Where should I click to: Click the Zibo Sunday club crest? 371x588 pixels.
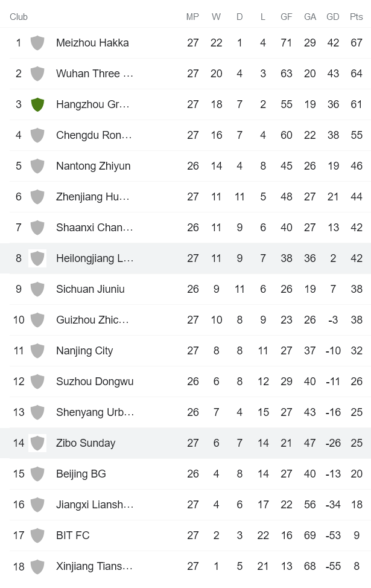(x=37, y=443)
